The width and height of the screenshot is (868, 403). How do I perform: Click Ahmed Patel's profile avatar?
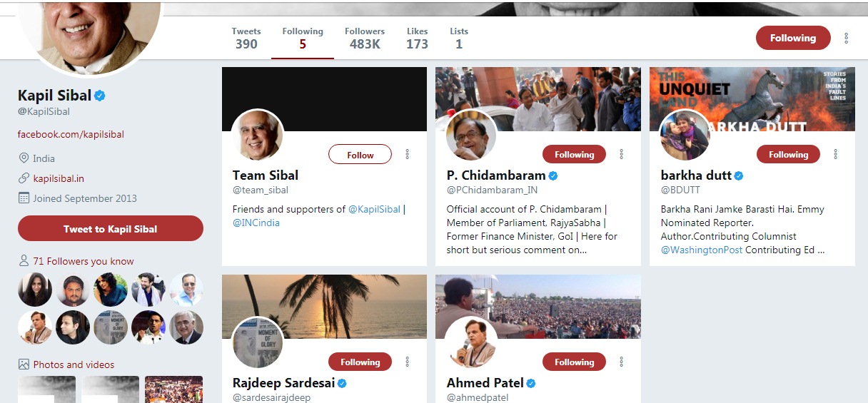tap(472, 343)
